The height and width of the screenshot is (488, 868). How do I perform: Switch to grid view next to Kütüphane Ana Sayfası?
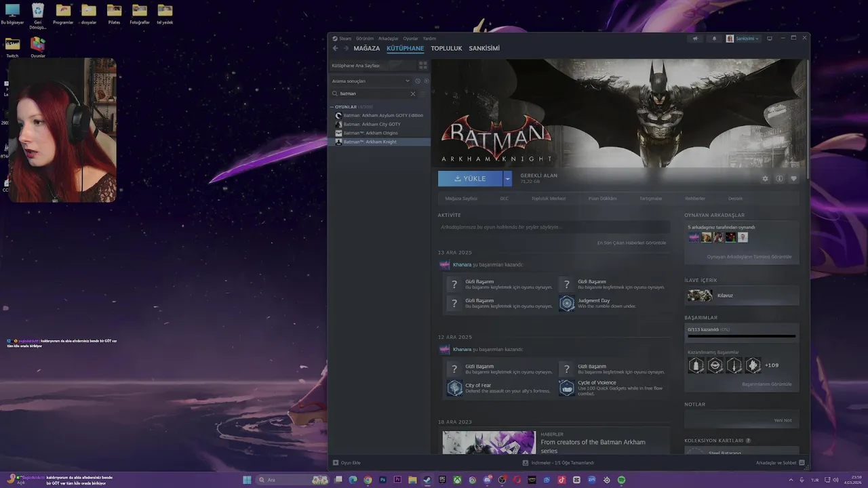click(x=423, y=66)
